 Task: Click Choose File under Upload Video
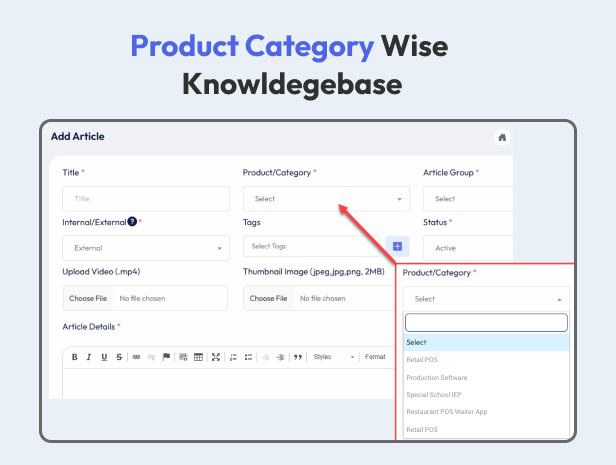[x=88, y=298]
